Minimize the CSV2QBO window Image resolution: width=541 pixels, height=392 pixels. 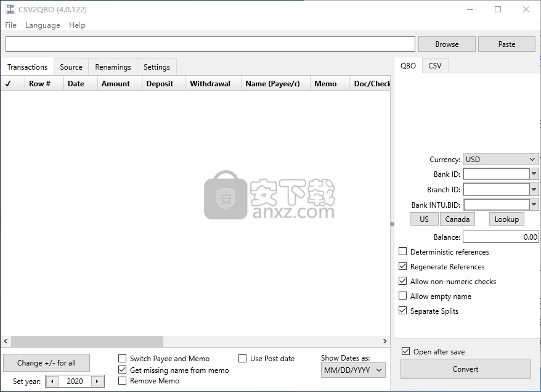coord(470,9)
